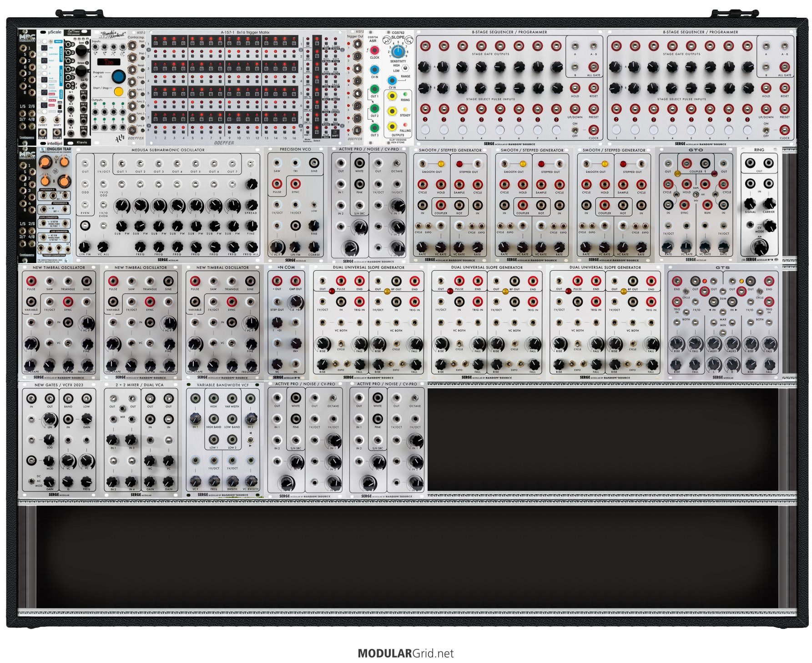The image size is (812, 663).
Task: Click SPREAD knob on Medusa Subharmonic Oscillator
Action: tap(251, 184)
